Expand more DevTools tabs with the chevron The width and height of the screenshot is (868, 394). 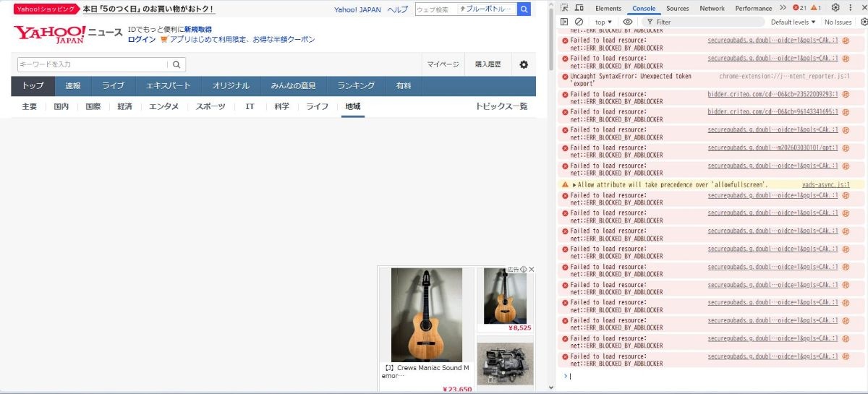[783, 8]
